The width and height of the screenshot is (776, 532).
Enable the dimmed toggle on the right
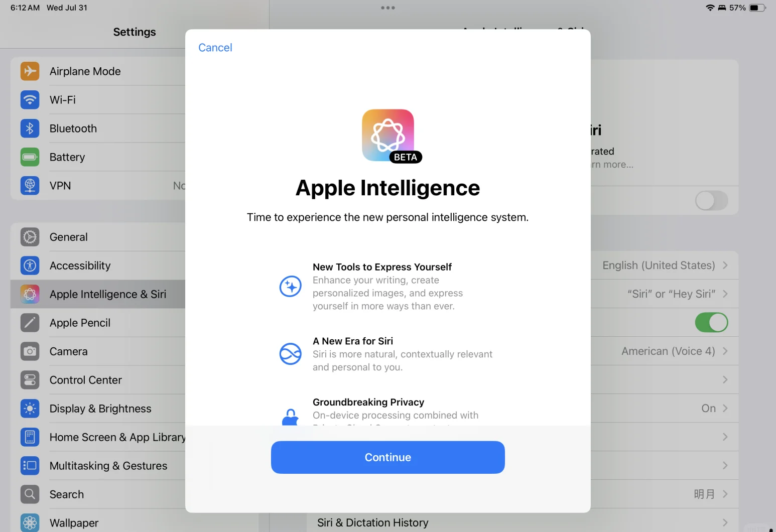point(711,200)
